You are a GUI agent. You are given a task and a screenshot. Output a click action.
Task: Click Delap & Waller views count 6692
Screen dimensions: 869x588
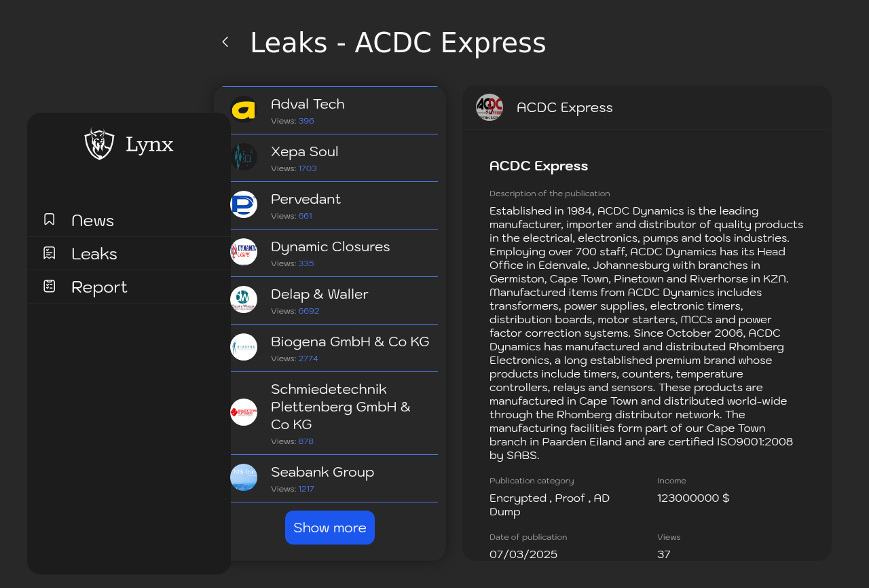pos(309,311)
